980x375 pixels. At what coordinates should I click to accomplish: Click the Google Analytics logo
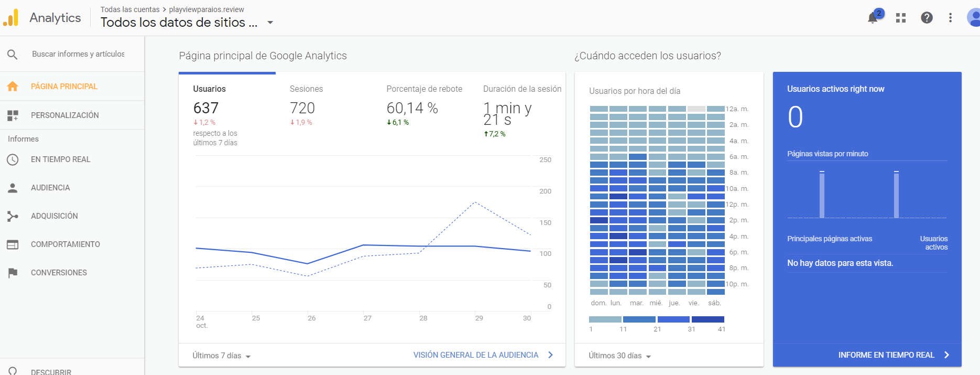(11, 17)
